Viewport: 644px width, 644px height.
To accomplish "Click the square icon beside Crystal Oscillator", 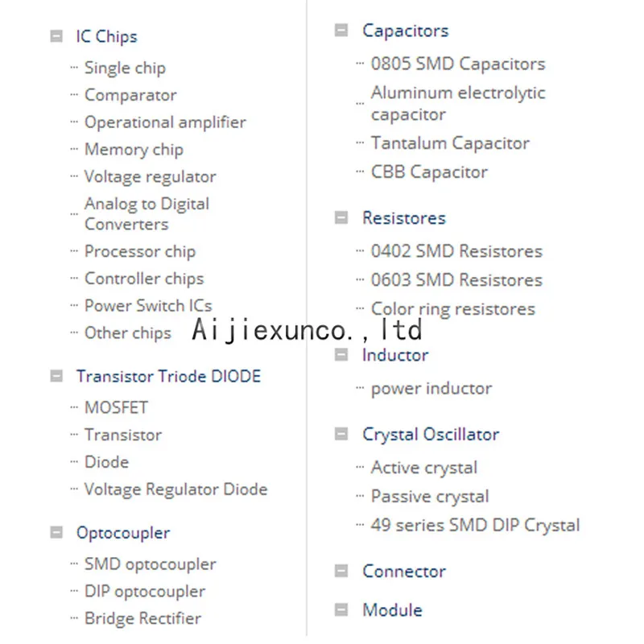I will (x=342, y=433).
